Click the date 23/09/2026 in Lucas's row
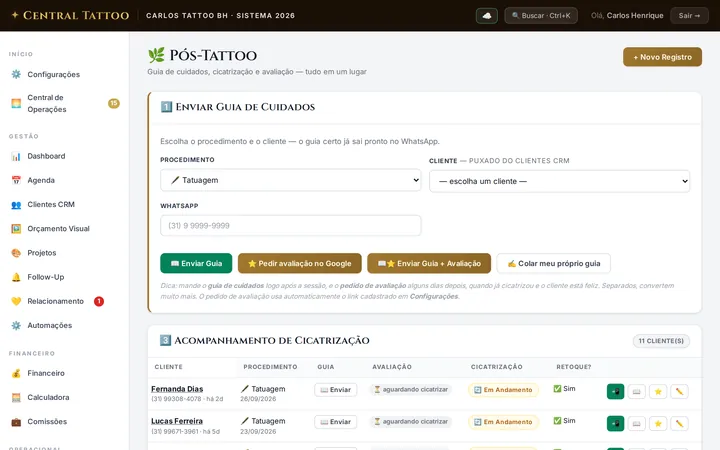This screenshot has height=450, width=720. click(x=258, y=432)
